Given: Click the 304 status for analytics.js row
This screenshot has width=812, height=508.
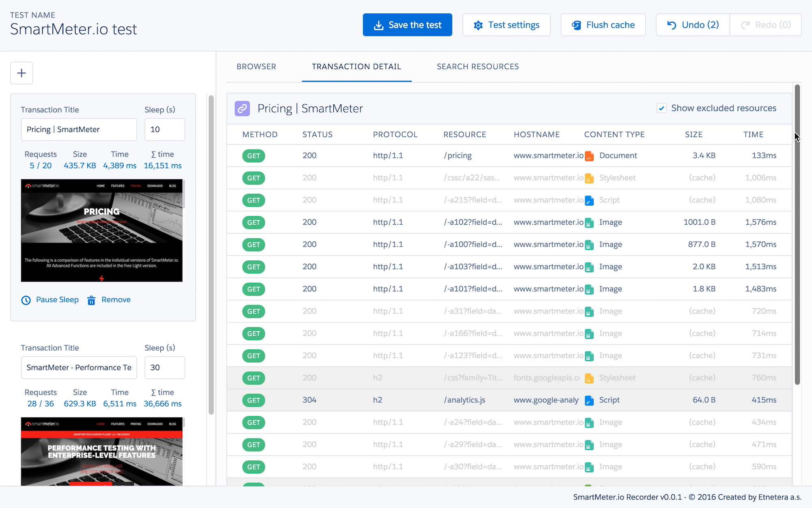Looking at the screenshot, I should point(309,399).
